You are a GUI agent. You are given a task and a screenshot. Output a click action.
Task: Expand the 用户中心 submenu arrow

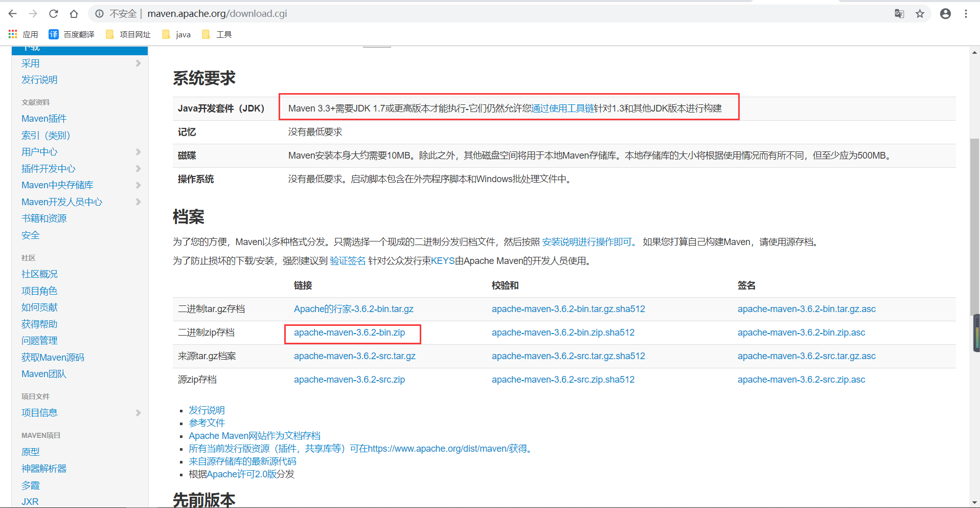138,152
